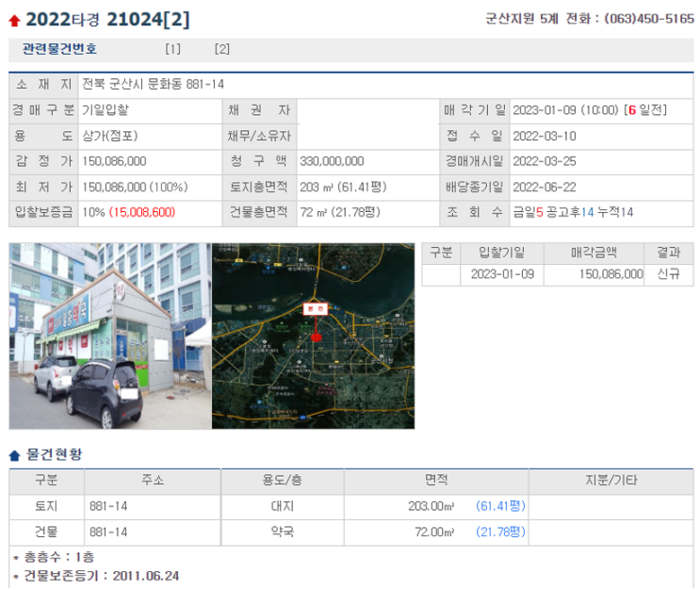The width and height of the screenshot is (700, 590).
Task: Select claim amount 330,000,000
Action: pos(332,161)
